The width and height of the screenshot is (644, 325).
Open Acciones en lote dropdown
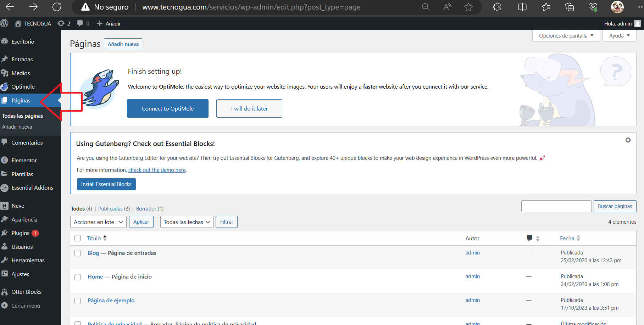pyautogui.click(x=98, y=222)
